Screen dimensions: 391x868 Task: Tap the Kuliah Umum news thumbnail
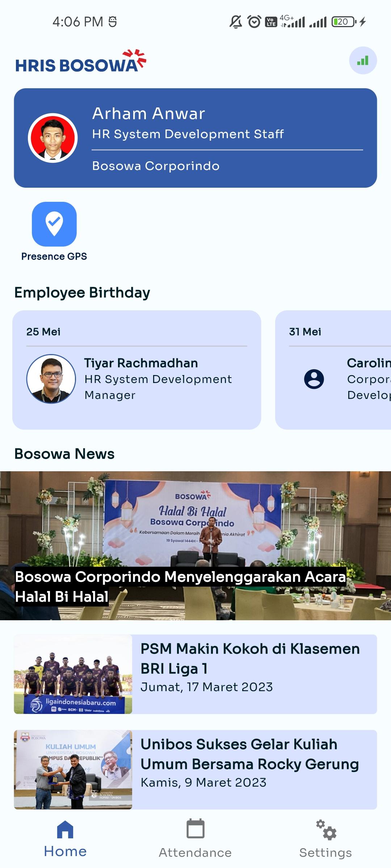point(73,770)
